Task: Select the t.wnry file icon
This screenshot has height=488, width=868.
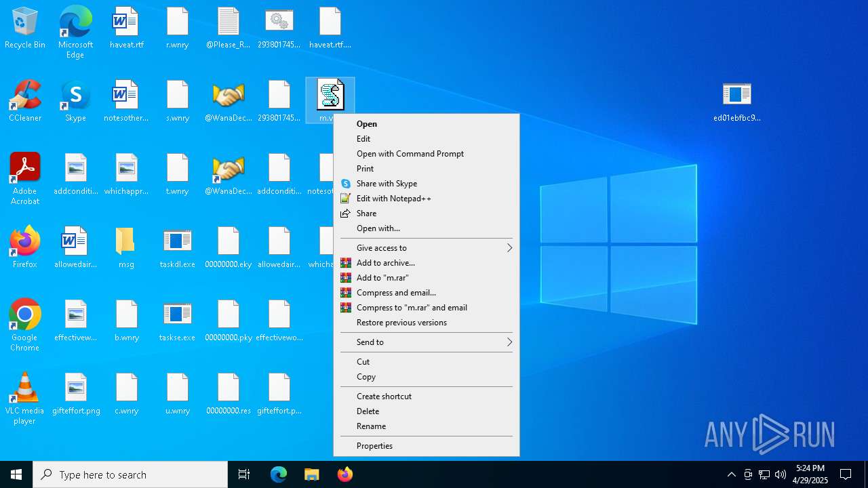Action: [x=178, y=175]
